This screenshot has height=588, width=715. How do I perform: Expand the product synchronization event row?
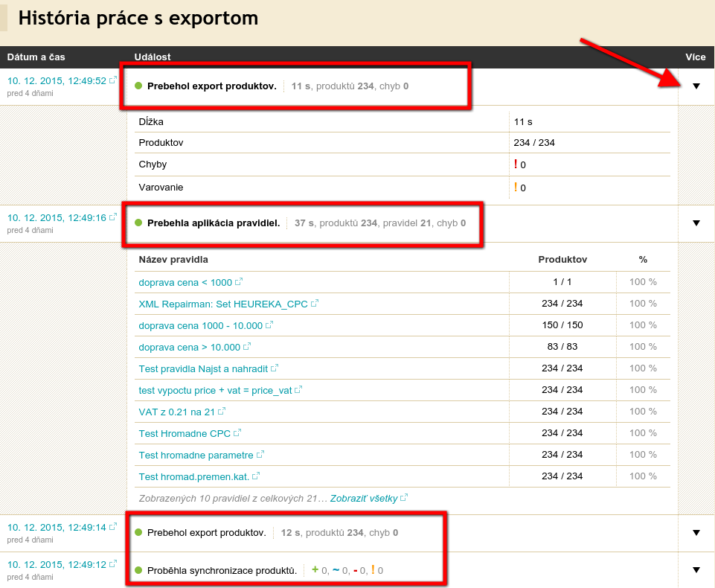(x=696, y=570)
